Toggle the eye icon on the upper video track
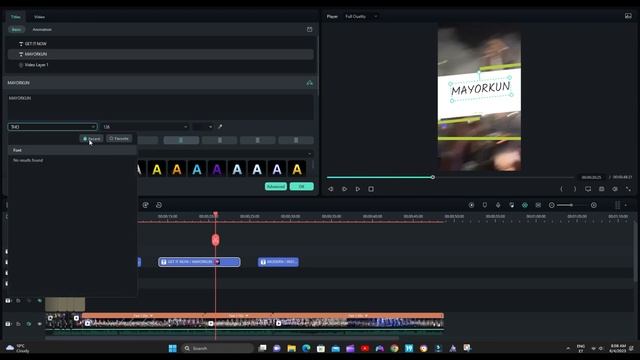Viewport: 640px width, 360px height. (40, 300)
